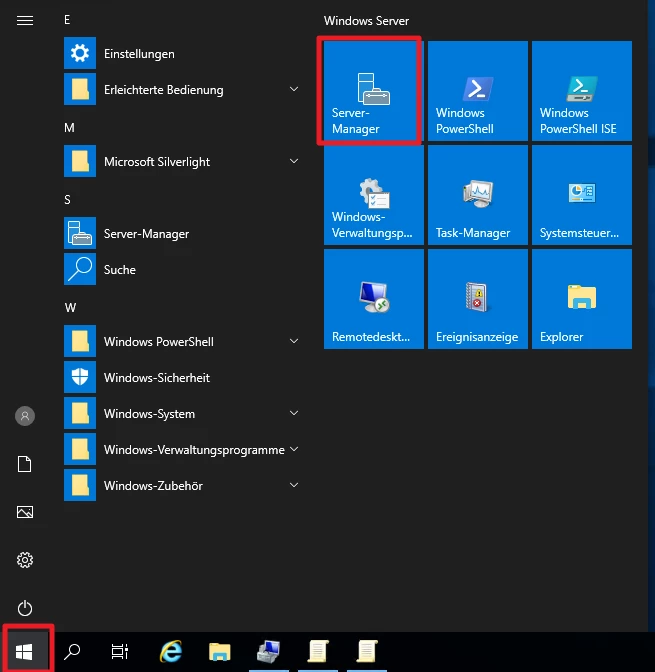Expand the Erleichterte Bedienung folder
655x672 pixels.
click(180, 90)
